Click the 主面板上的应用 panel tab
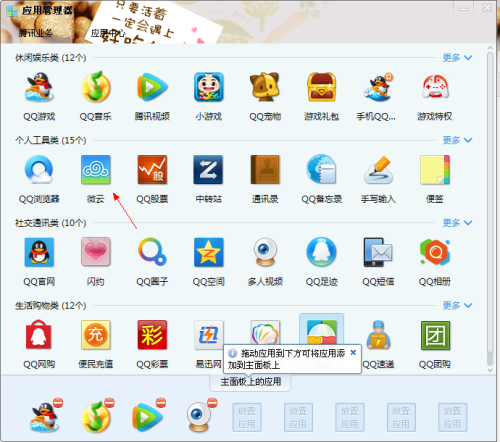500x442 pixels. coord(251,382)
